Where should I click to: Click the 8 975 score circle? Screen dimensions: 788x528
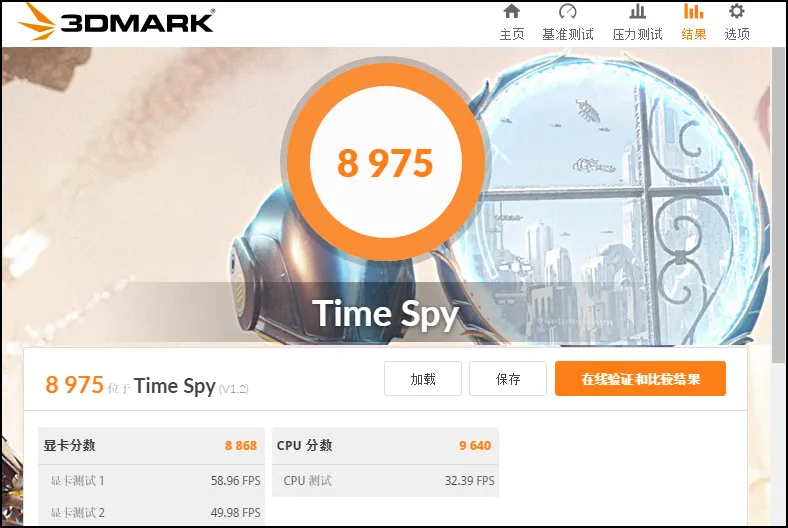[x=385, y=162]
